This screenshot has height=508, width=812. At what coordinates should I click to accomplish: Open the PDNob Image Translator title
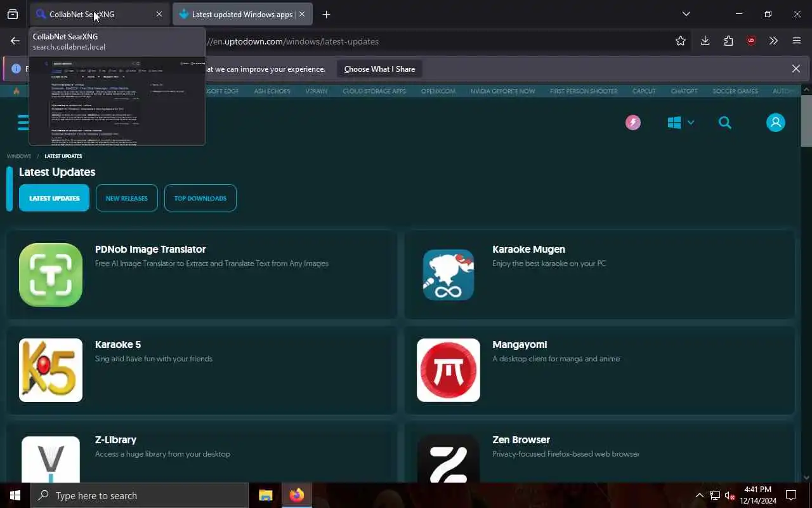point(150,250)
